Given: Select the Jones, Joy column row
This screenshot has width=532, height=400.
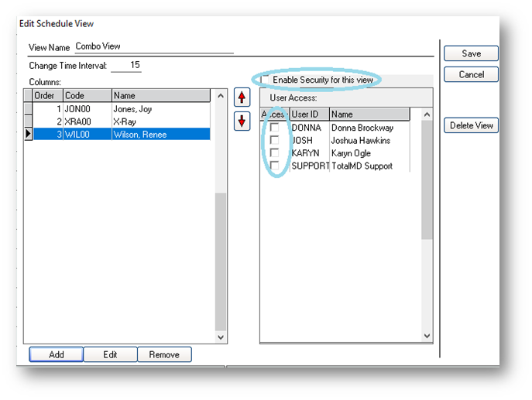Looking at the screenshot, I should [x=132, y=109].
